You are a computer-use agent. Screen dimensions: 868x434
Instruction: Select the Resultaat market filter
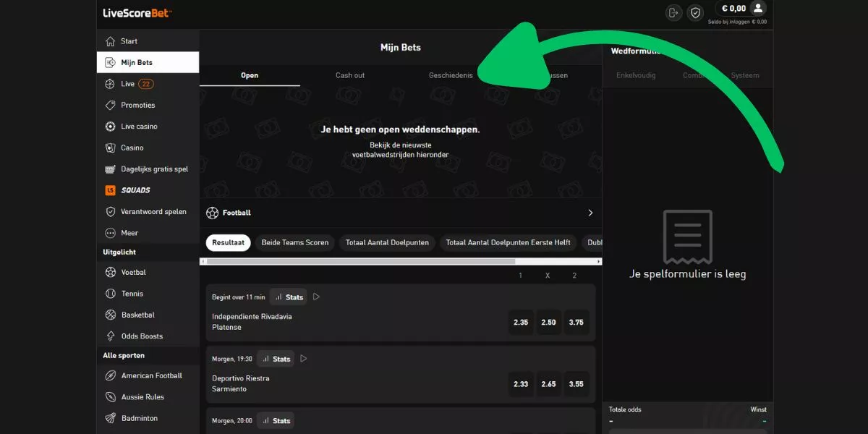229,242
